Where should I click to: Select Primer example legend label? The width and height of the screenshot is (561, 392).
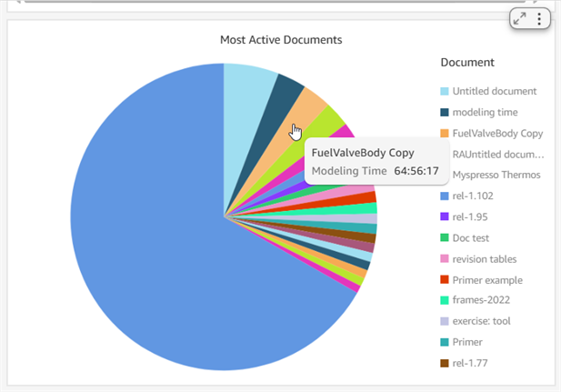point(487,280)
